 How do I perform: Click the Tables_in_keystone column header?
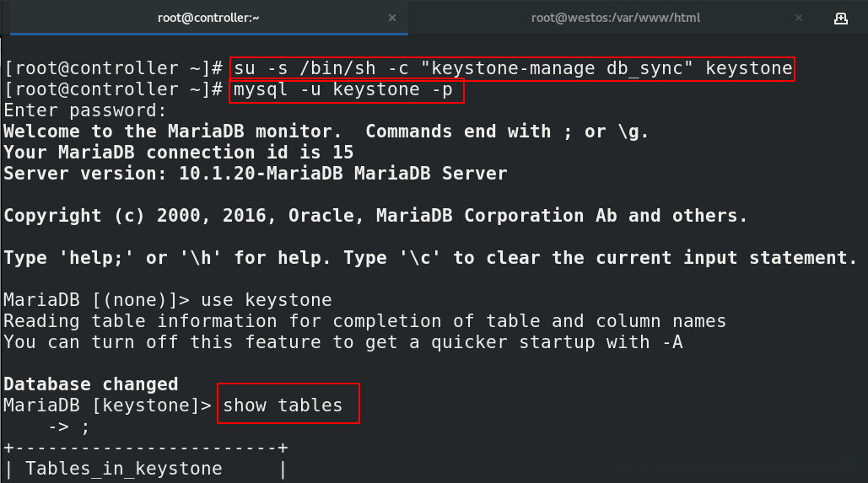pyautogui.click(x=124, y=469)
